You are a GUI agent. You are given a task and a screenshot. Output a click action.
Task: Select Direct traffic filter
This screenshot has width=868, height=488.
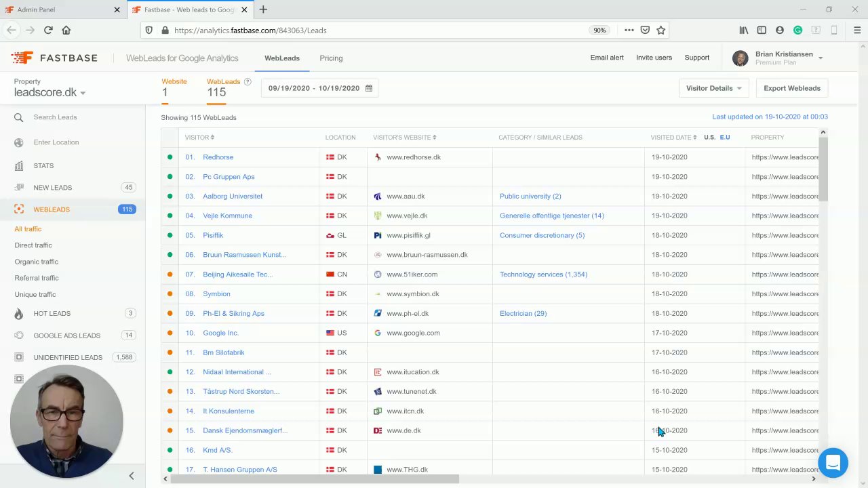pos(33,245)
